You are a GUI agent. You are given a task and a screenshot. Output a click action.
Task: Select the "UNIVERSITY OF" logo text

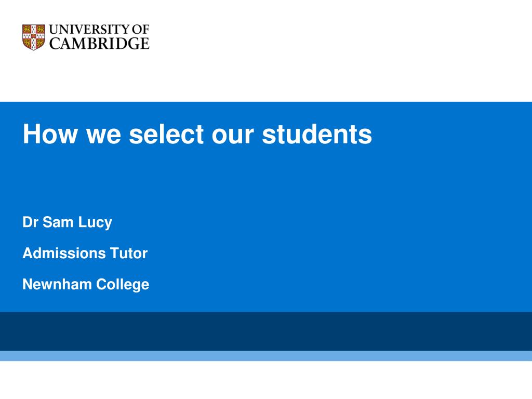(x=99, y=30)
